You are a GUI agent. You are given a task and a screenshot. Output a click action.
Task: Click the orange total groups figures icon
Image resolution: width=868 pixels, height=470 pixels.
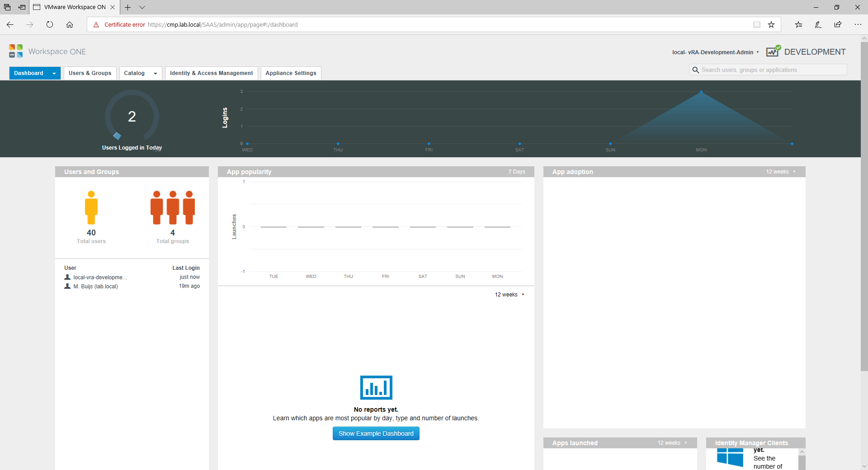click(173, 207)
